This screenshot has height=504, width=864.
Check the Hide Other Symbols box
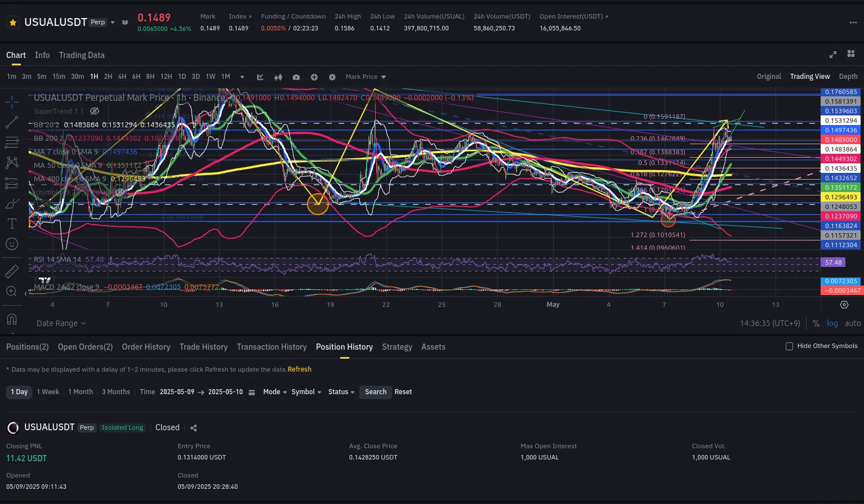[x=789, y=346]
